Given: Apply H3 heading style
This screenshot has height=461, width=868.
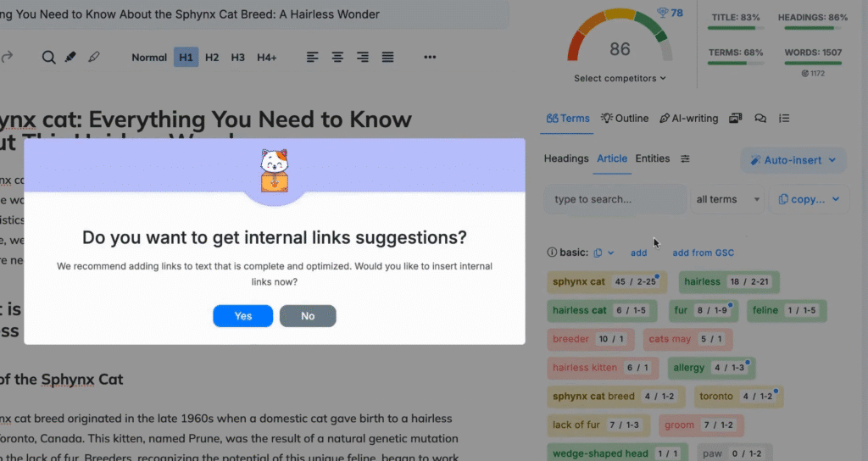Looking at the screenshot, I should point(237,58).
